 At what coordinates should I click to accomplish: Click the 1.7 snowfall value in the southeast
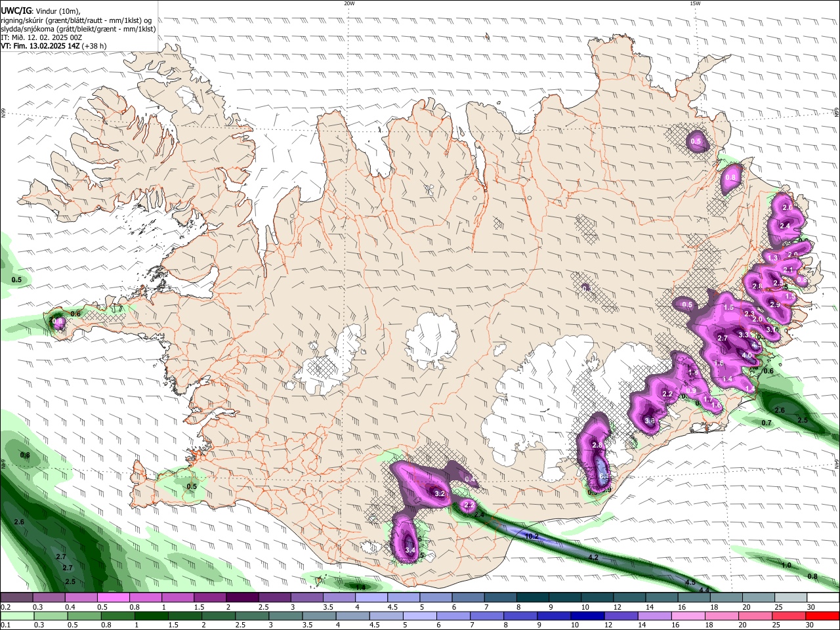point(708,400)
